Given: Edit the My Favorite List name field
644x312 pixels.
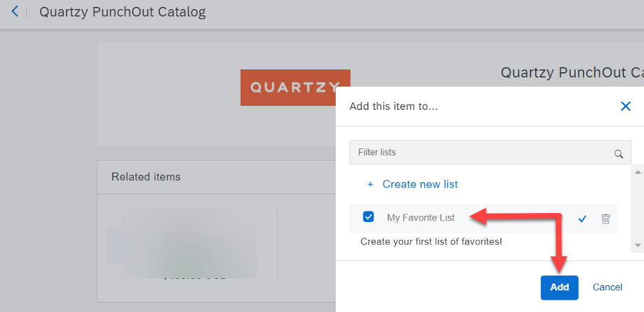Looking at the screenshot, I should (420, 218).
